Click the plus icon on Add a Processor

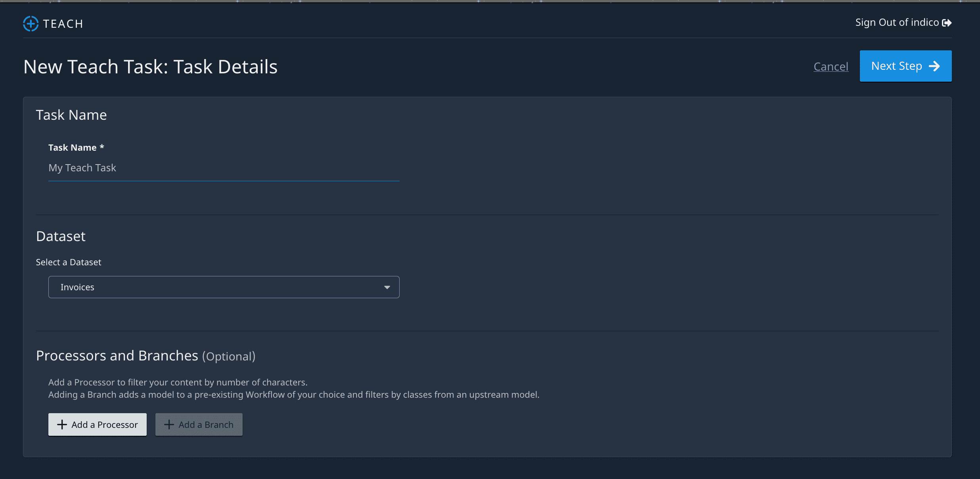(x=62, y=425)
